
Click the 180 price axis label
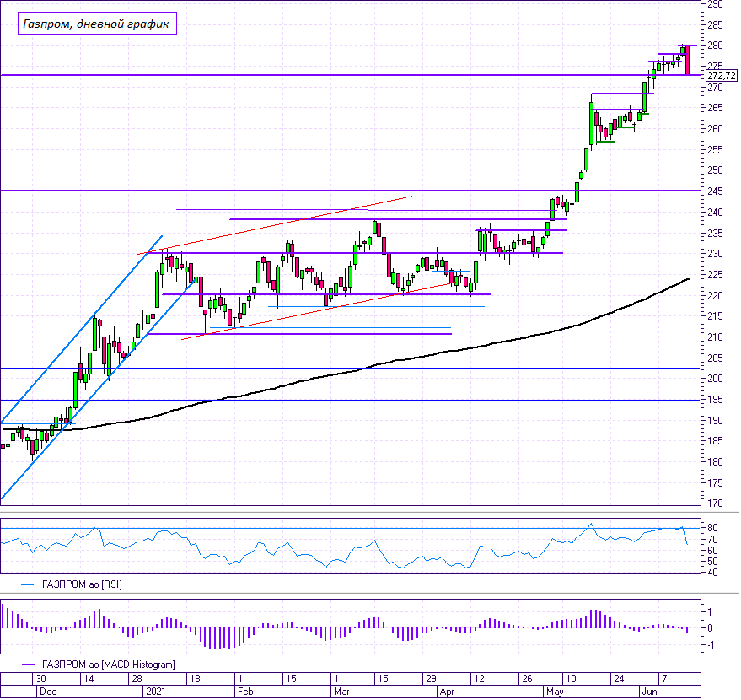click(x=715, y=462)
